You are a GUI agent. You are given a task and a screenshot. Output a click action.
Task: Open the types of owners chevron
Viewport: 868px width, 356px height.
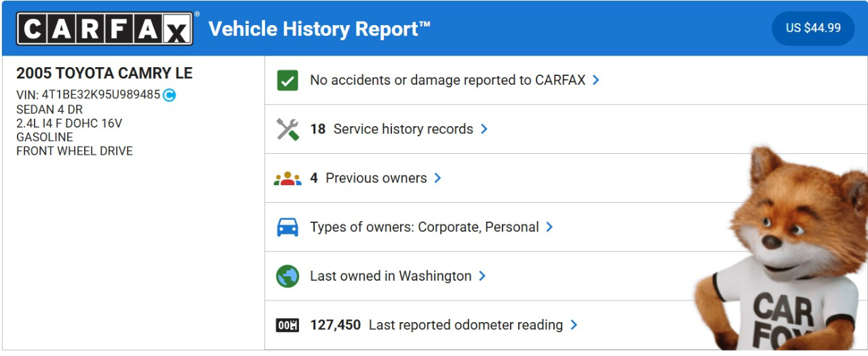[x=550, y=227]
